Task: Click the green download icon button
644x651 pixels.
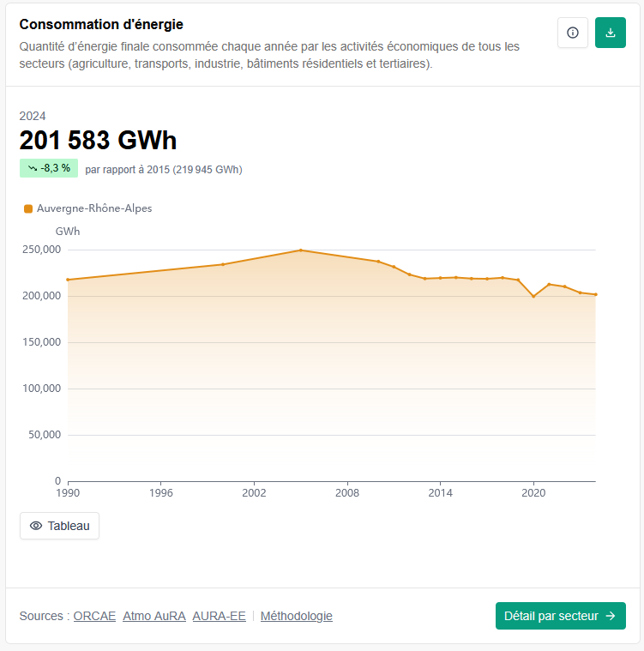Action: point(610,33)
